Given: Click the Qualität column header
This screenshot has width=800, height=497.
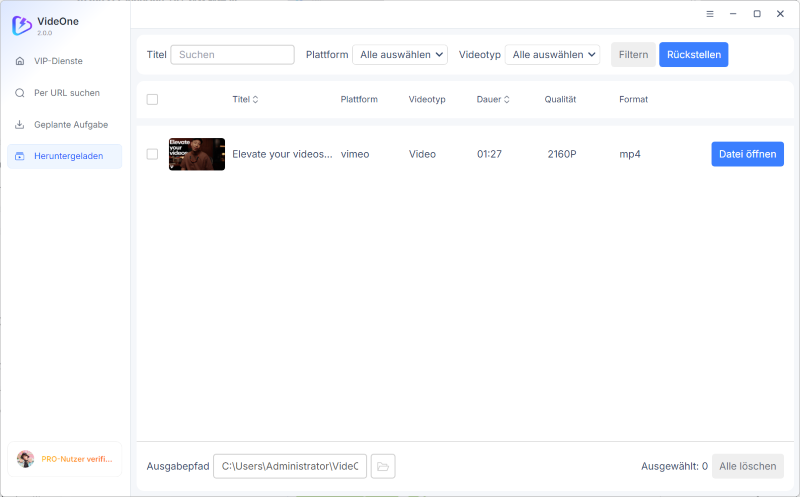Looking at the screenshot, I should pos(560,100).
